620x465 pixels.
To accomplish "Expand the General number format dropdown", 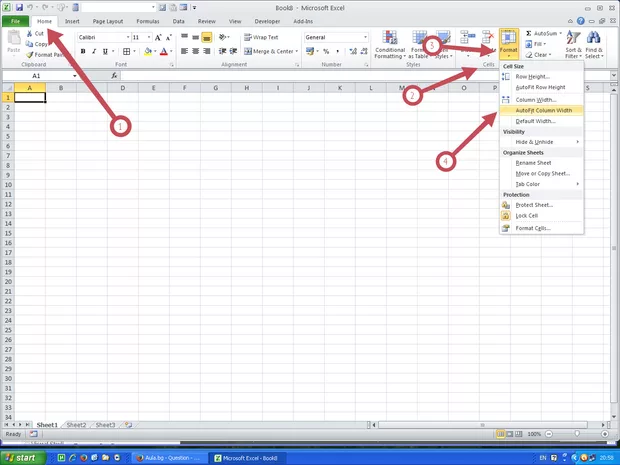I will (365, 37).
